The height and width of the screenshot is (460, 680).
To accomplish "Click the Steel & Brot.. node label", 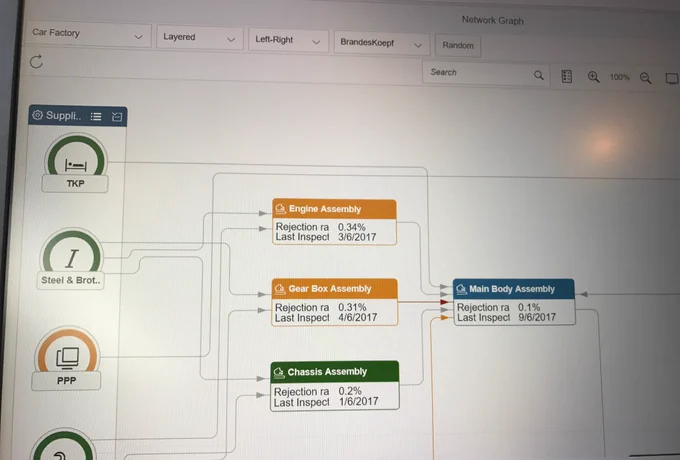I will point(71,281).
